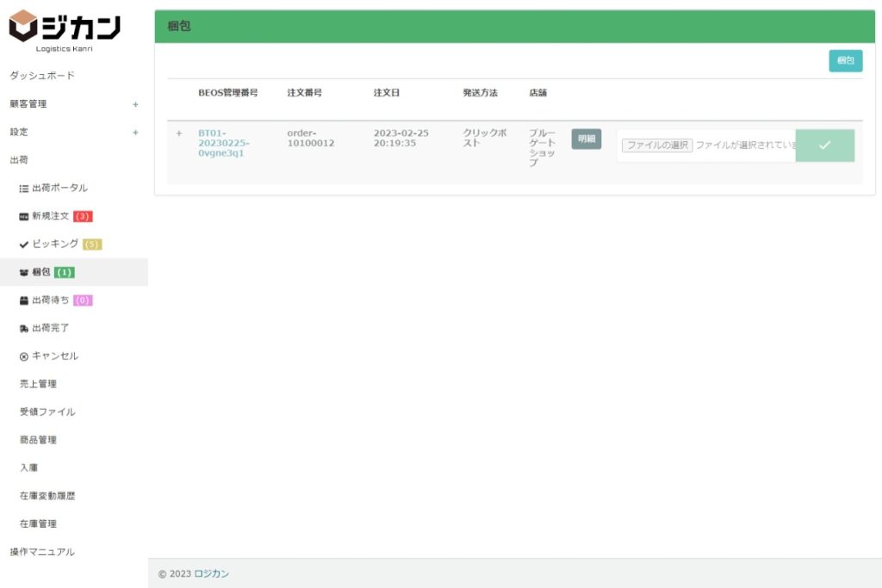Open the 売上管理 menu entry
The image size is (882, 588).
click(x=39, y=384)
